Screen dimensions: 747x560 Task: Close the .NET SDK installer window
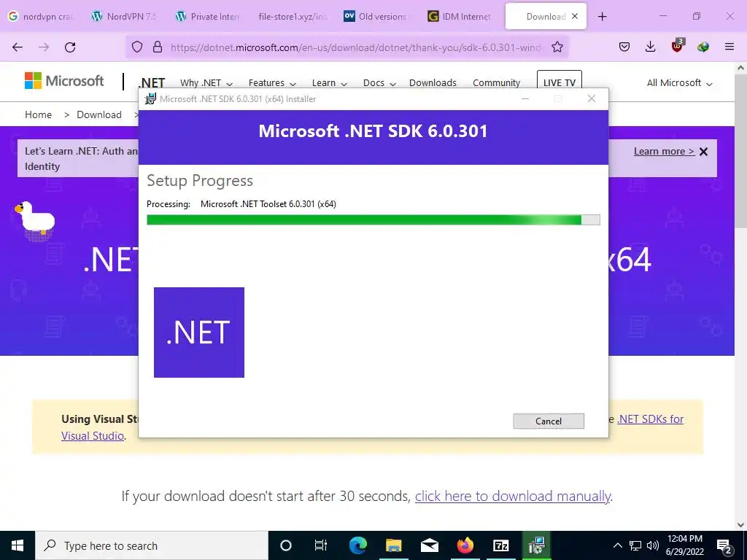coord(591,98)
